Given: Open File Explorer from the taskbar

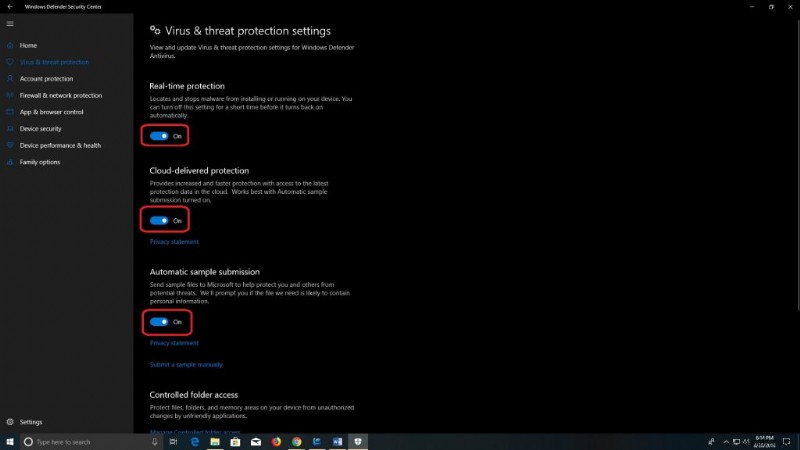Looking at the screenshot, I should (x=215, y=442).
